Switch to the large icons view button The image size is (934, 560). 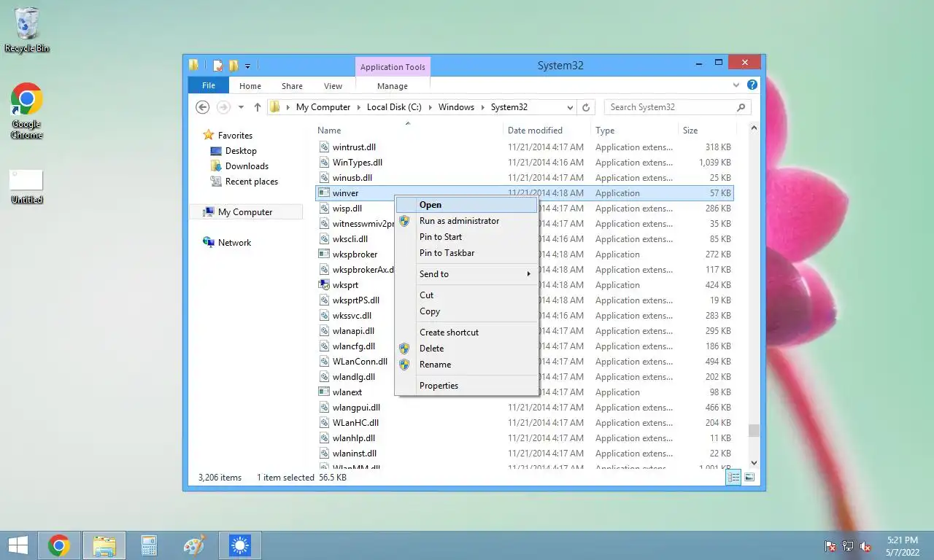tap(749, 478)
